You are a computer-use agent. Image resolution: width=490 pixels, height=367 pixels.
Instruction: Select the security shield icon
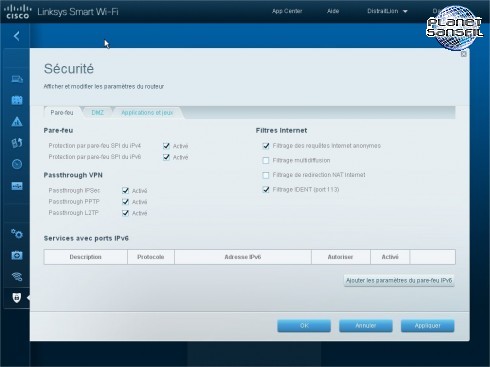[17, 298]
